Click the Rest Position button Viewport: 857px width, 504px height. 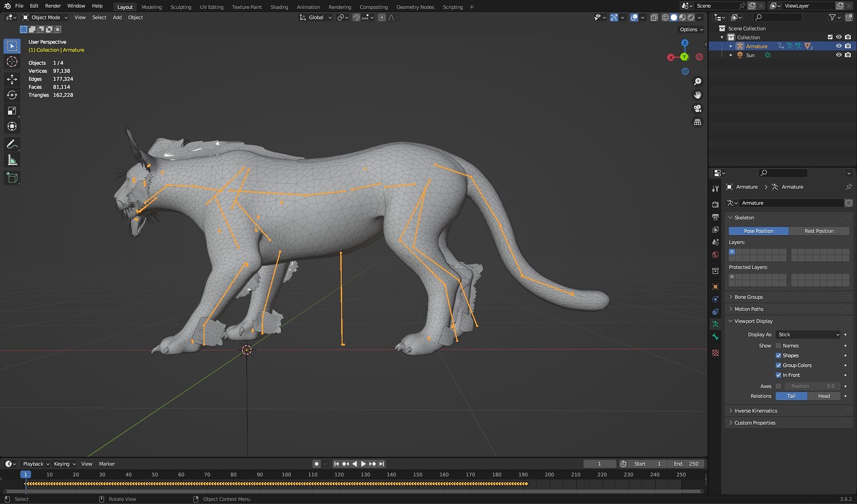pyautogui.click(x=819, y=231)
